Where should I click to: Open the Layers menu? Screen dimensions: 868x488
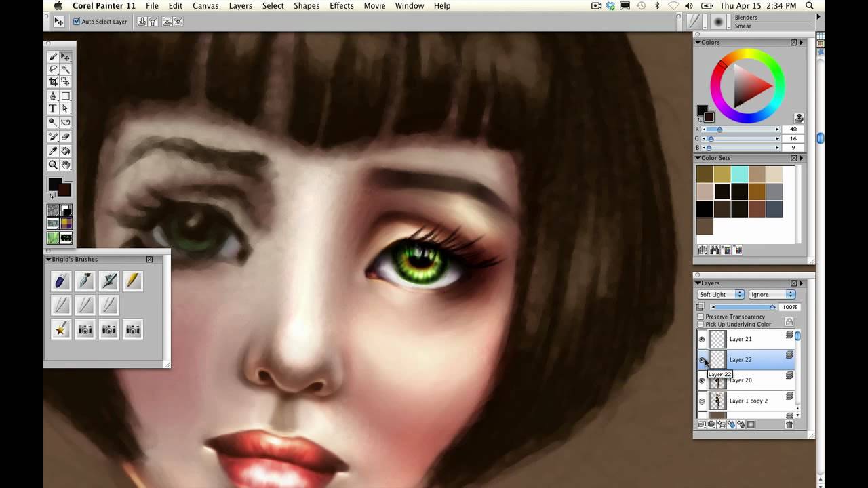(241, 6)
